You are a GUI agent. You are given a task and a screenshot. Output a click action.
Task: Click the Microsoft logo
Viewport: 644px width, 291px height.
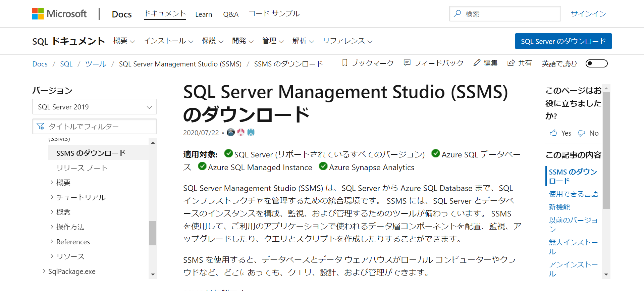pyautogui.click(x=59, y=14)
